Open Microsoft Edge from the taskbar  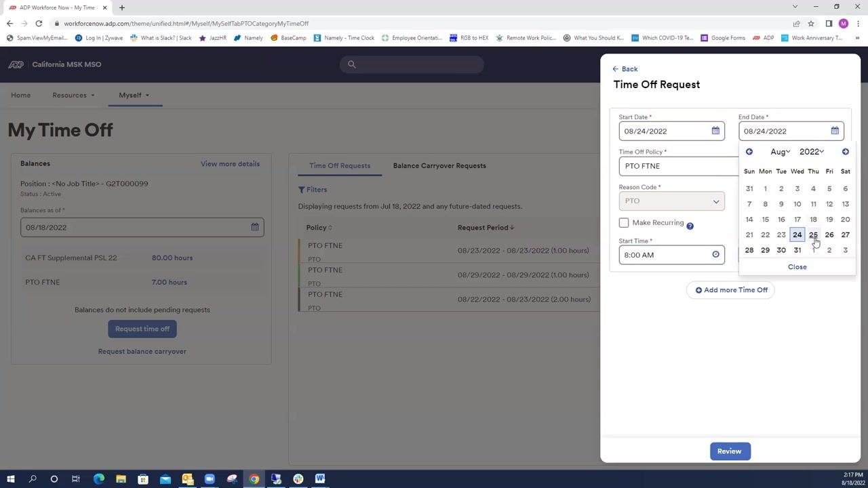99,479
